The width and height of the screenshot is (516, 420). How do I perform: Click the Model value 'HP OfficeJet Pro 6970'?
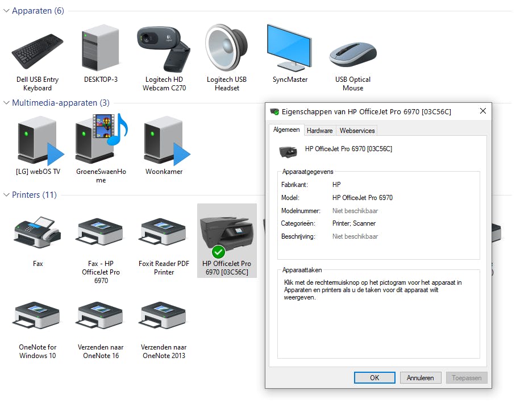coord(363,197)
